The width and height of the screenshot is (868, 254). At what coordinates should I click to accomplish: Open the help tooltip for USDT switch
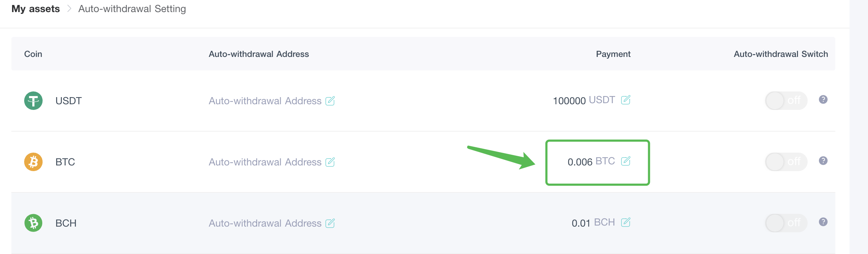pos(823,100)
